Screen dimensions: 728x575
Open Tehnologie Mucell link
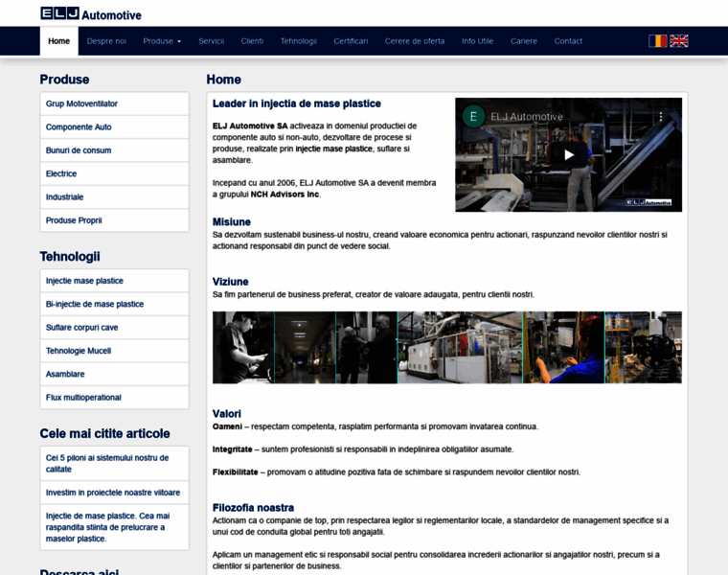(114, 351)
